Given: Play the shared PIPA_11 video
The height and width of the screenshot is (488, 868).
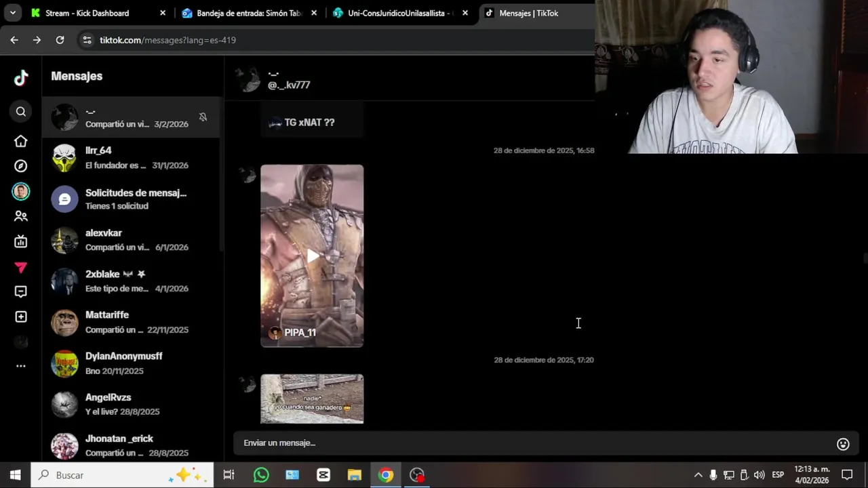Looking at the screenshot, I should [x=312, y=256].
